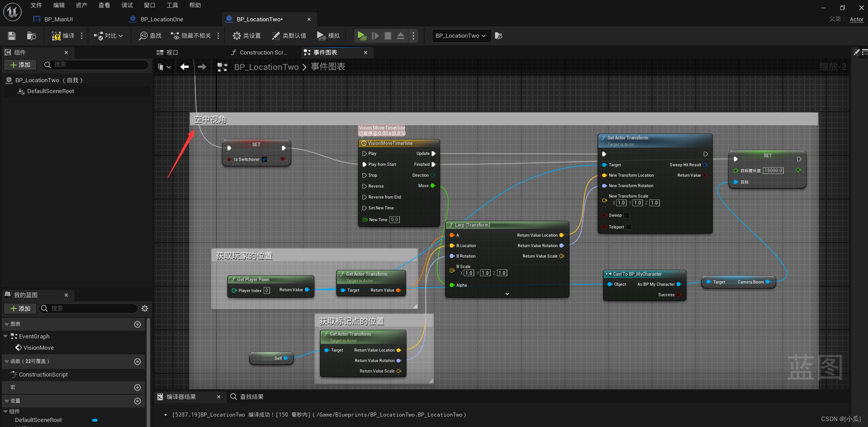Open the 隐藏不相关 options menu
The height and width of the screenshot is (427, 868).
(x=218, y=36)
